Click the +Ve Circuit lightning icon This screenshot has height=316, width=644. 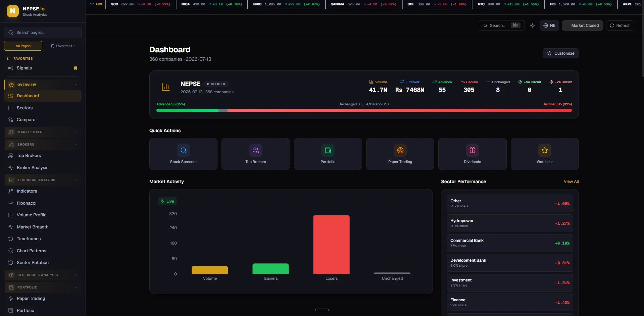click(520, 82)
